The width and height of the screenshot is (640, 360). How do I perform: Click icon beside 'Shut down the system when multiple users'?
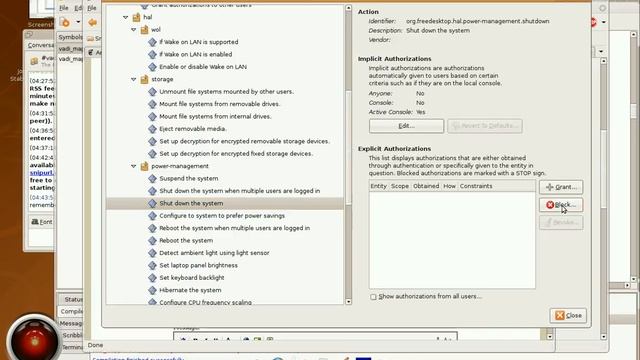(152, 191)
